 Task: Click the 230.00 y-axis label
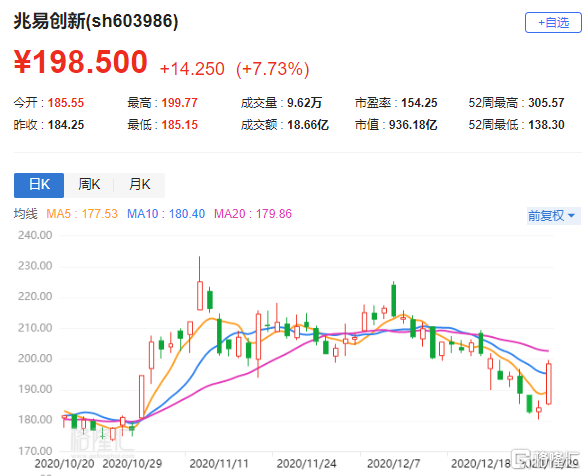pos(35,266)
